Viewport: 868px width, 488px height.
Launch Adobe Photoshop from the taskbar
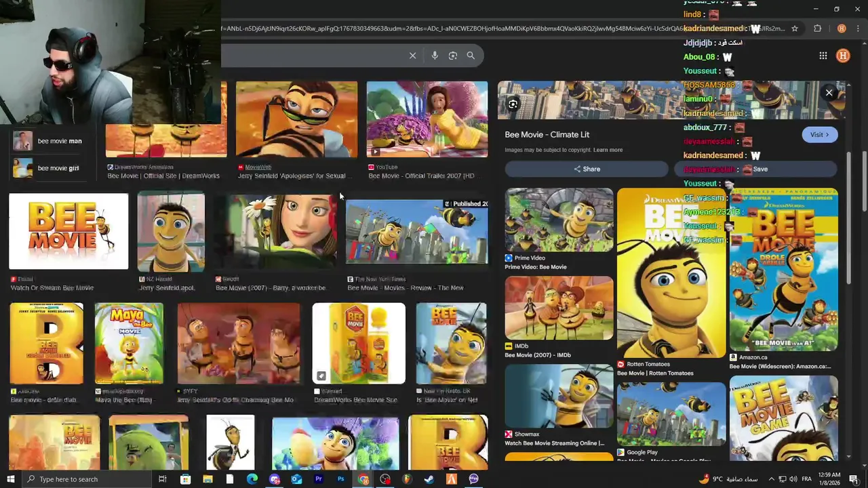(x=340, y=479)
